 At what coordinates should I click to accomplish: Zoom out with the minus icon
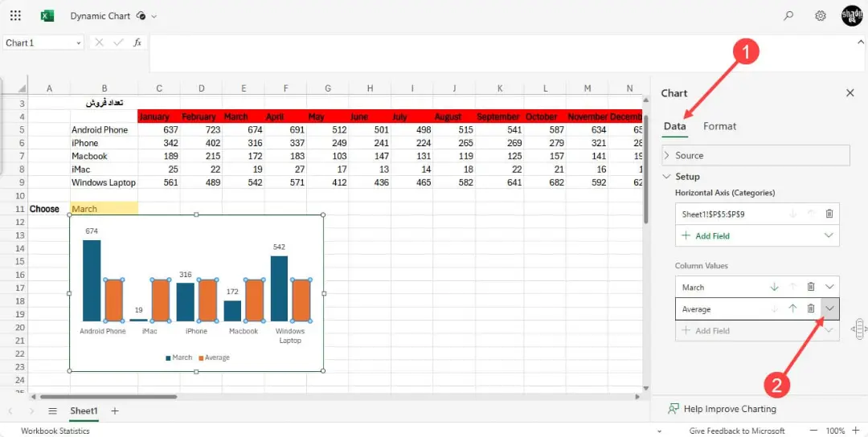[x=813, y=431]
